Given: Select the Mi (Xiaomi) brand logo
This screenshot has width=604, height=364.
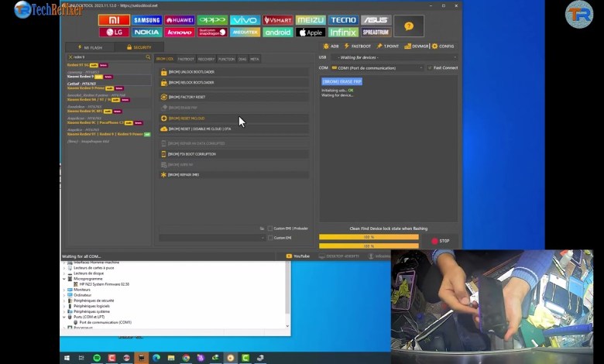Looking at the screenshot, I should 114,20.
